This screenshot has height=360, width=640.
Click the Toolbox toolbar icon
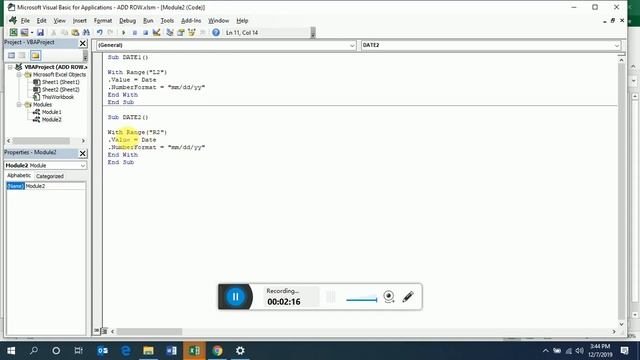[202, 32]
